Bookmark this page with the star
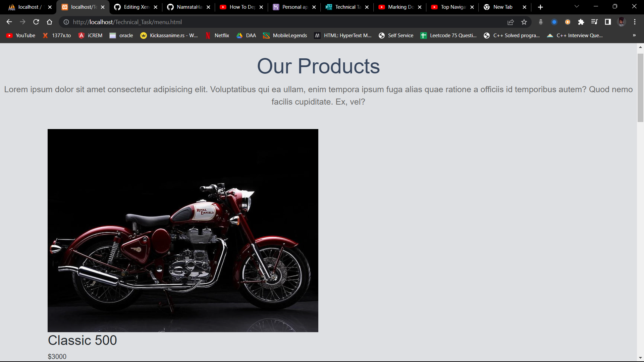 [x=524, y=22]
